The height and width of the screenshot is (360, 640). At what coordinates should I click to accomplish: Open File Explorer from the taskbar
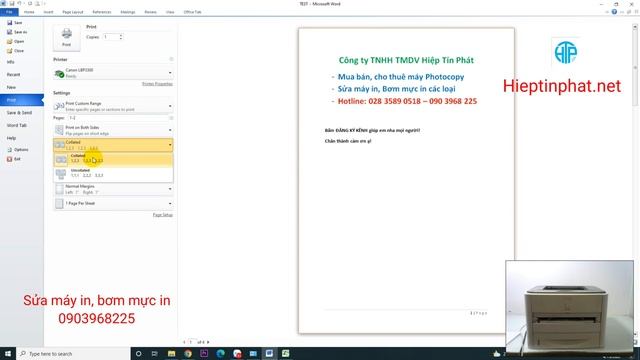coord(171,353)
